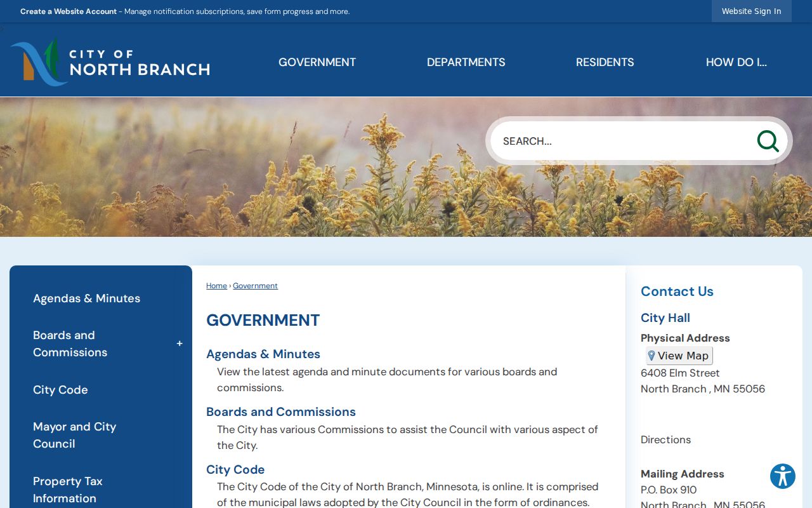The width and height of the screenshot is (812, 508).
Task: Expand the Boards and Commissions sidebar submenu
Action: (x=180, y=344)
